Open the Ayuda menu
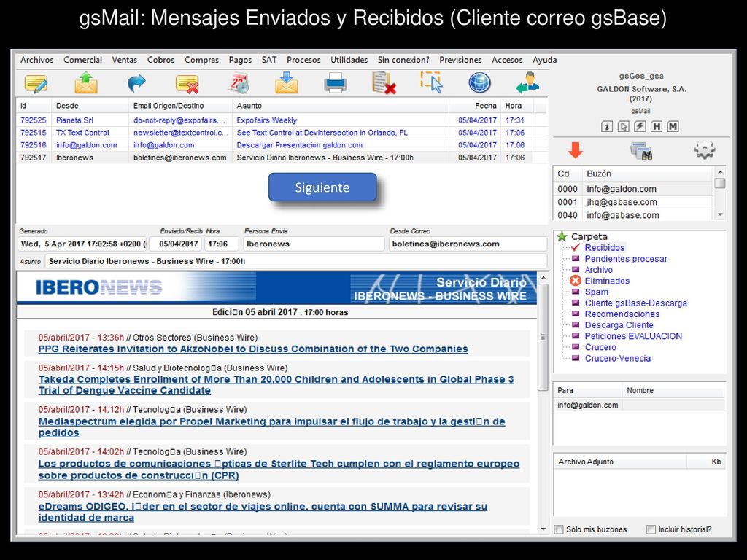The image size is (747, 560). (x=544, y=60)
